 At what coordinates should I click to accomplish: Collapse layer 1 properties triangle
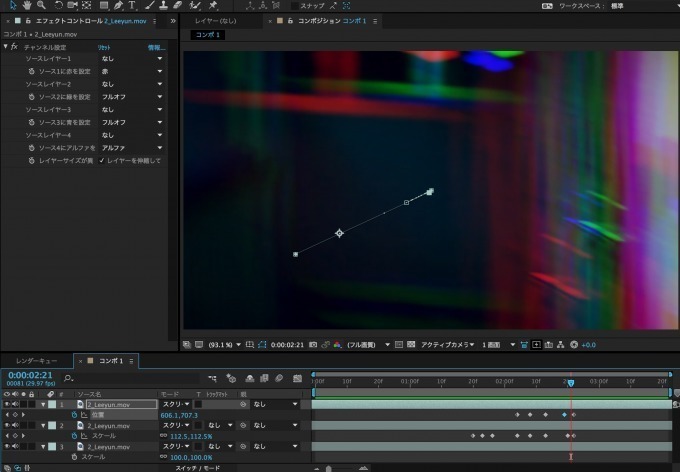point(43,404)
